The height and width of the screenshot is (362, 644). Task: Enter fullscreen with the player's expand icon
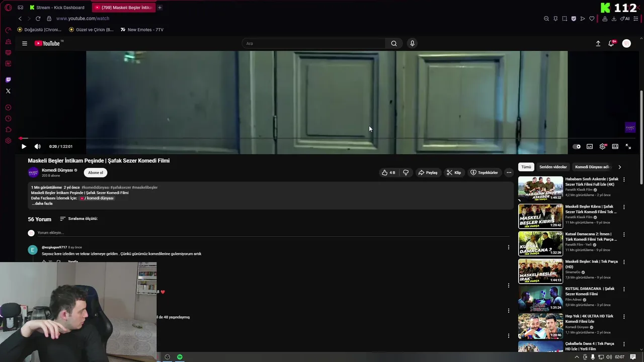[628, 146]
